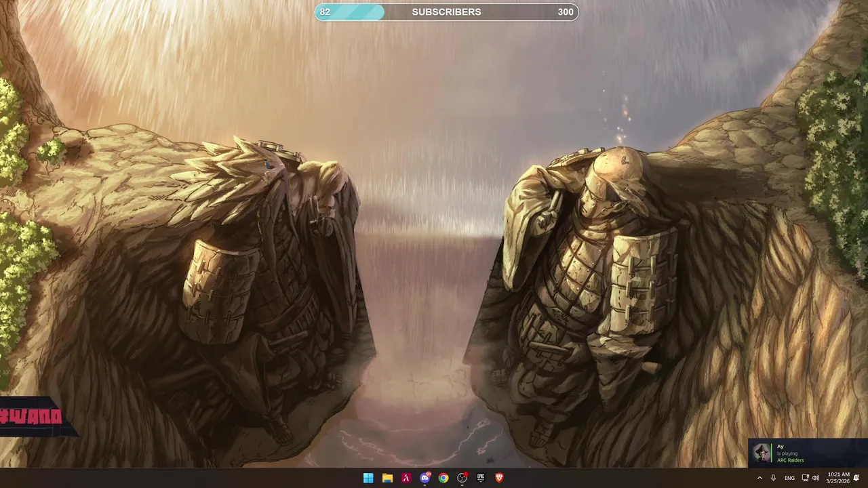Open the notification center bell
The height and width of the screenshot is (488, 868).
tap(857, 478)
